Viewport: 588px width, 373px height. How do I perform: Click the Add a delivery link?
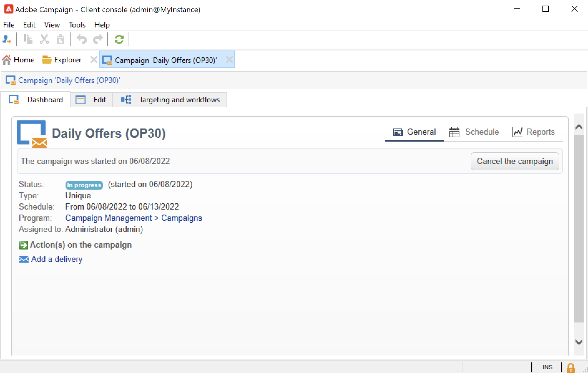57,259
